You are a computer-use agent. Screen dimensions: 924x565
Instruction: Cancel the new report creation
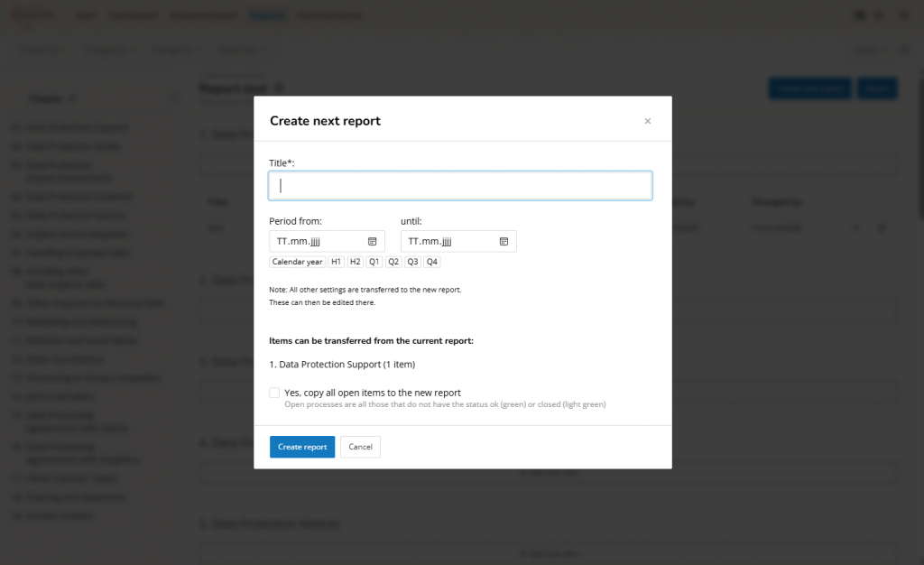pos(359,446)
